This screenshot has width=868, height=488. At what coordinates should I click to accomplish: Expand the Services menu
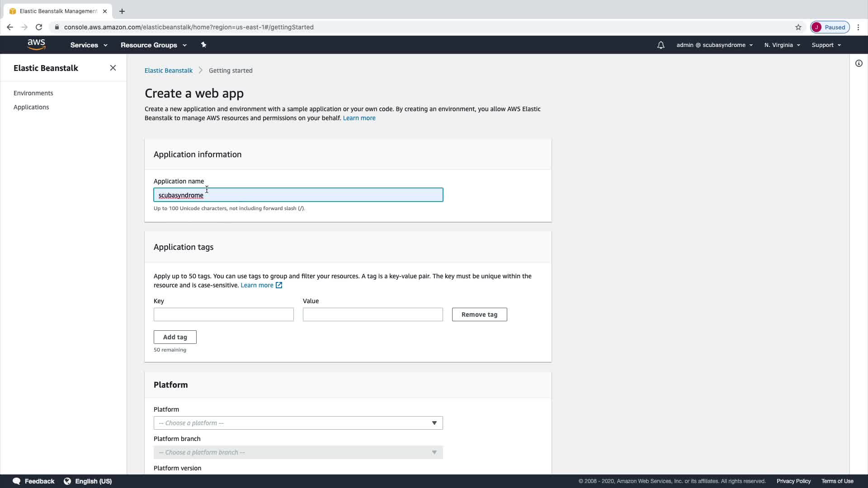click(89, 45)
